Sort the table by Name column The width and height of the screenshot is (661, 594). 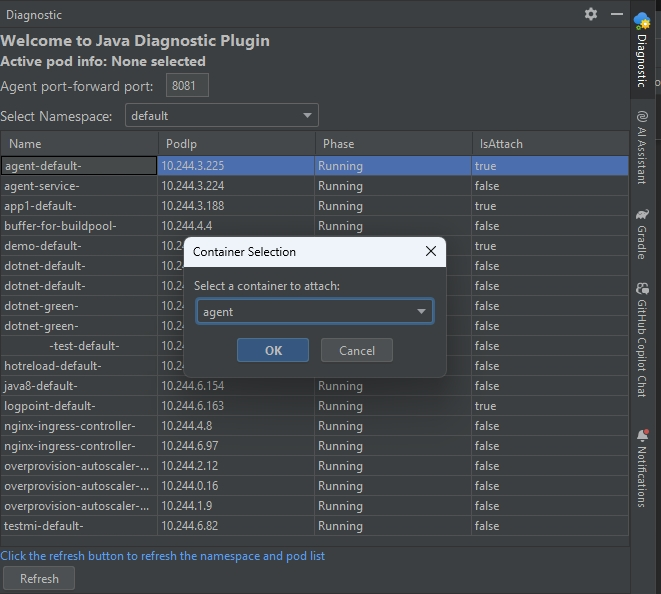tap(79, 144)
